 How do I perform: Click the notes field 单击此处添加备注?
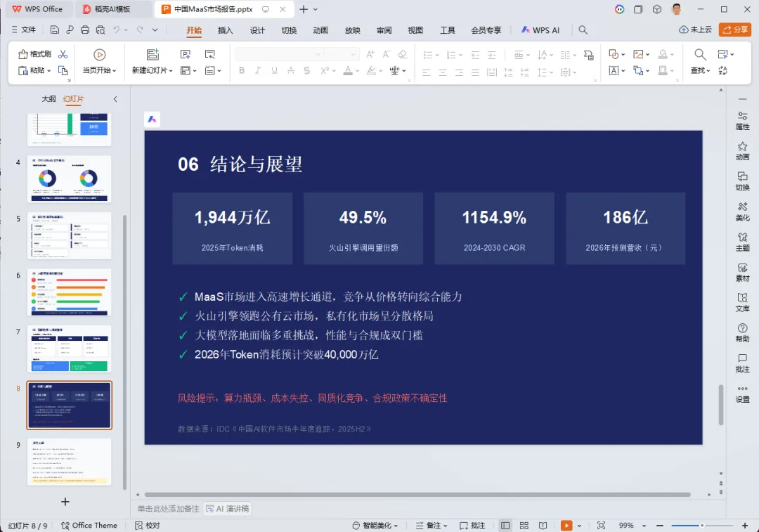[168, 509]
